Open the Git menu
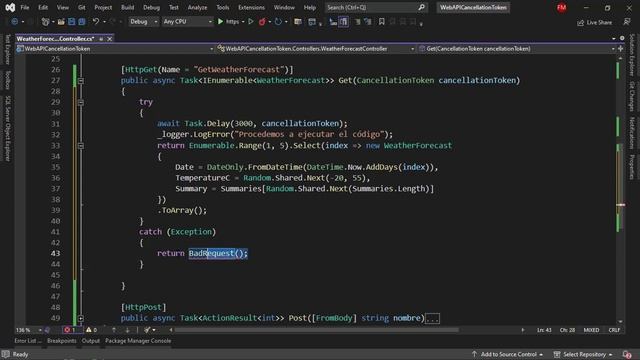This screenshot has height=360, width=640. (x=82, y=7)
